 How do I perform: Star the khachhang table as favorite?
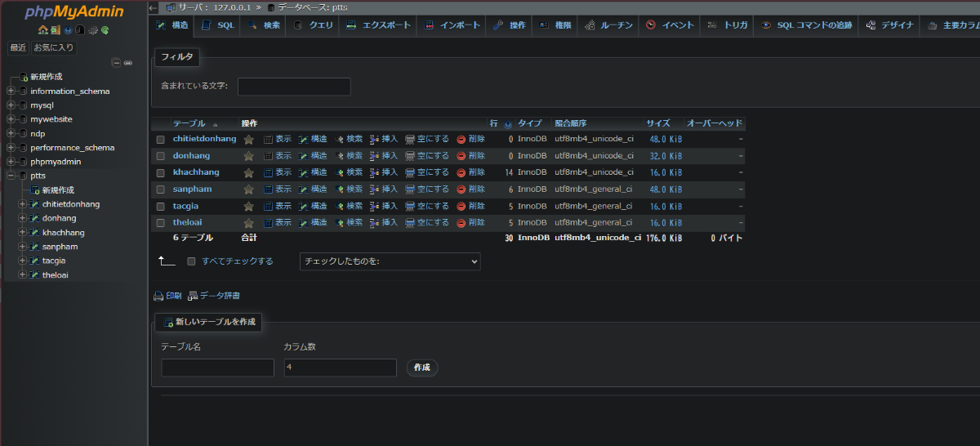pos(248,172)
